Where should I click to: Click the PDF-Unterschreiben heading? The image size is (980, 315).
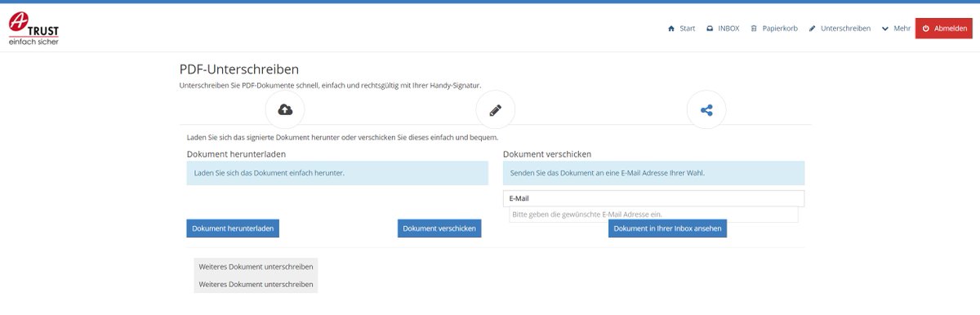click(x=238, y=69)
